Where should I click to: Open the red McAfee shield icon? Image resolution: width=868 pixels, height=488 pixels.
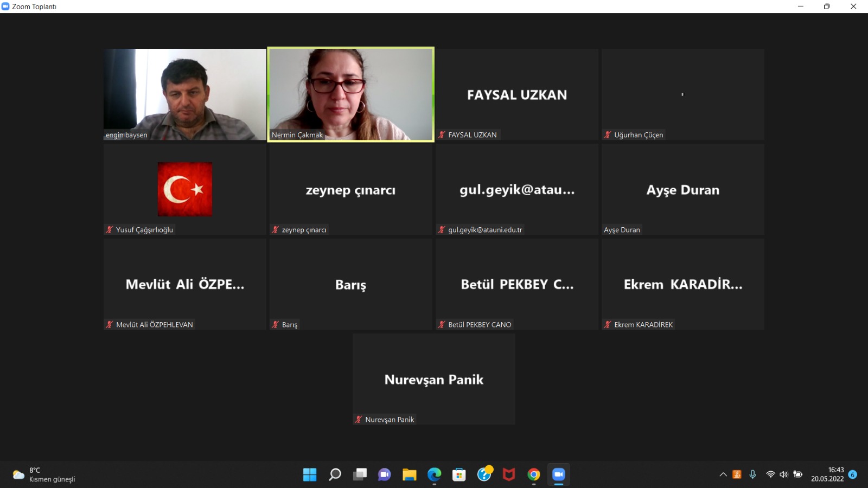509,475
